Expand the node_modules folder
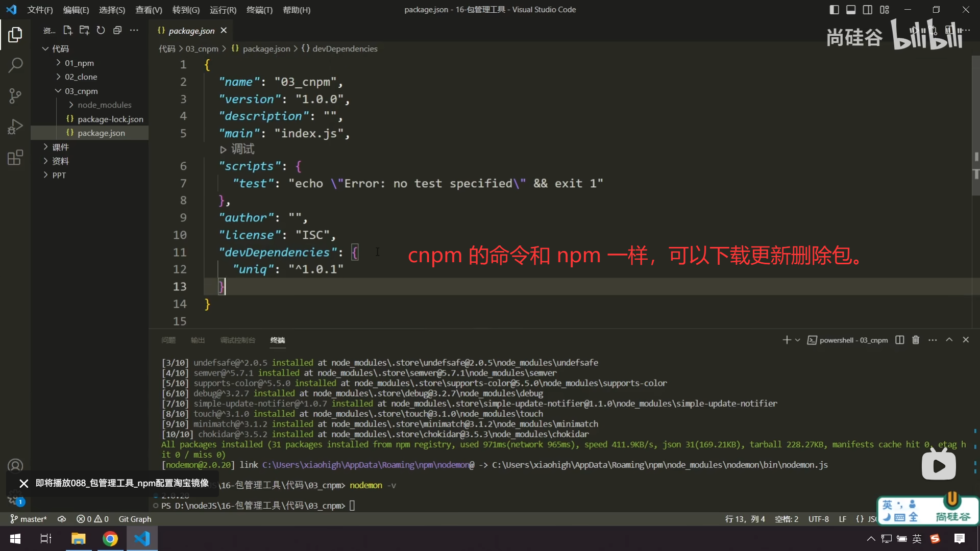The height and width of the screenshot is (551, 980). point(104,105)
